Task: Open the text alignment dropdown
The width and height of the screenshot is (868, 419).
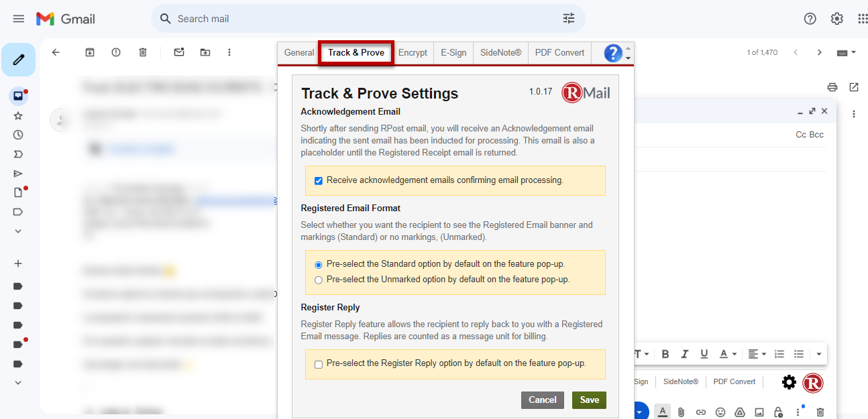Action: click(x=757, y=354)
